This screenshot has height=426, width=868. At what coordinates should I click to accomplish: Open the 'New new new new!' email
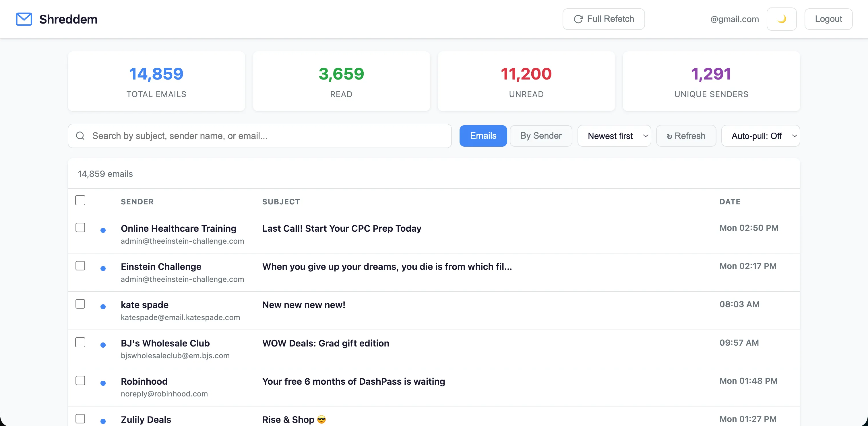click(x=304, y=305)
